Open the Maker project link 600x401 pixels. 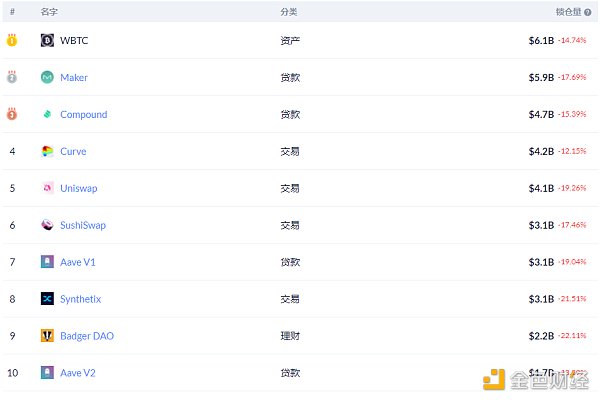click(x=74, y=78)
